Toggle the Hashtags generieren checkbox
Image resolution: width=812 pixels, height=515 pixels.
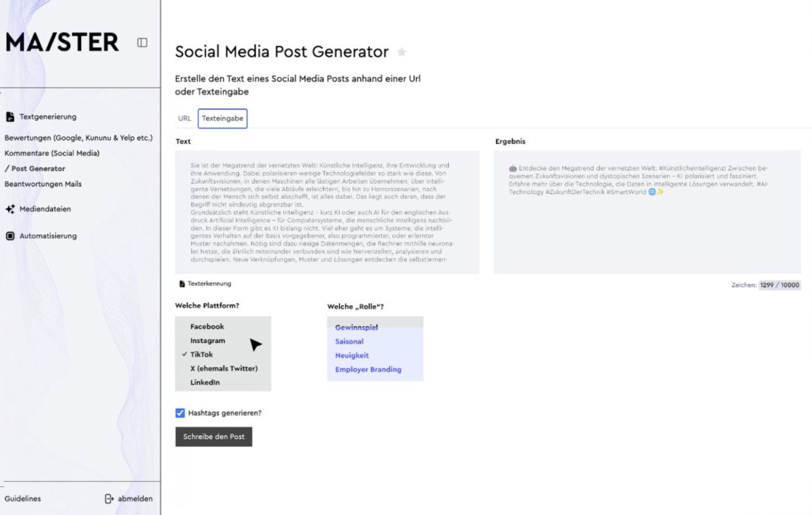point(180,413)
